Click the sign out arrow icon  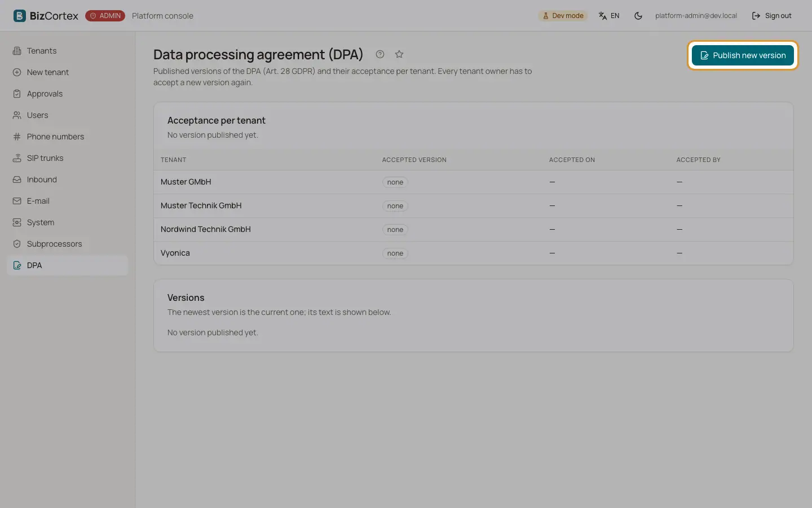pyautogui.click(x=756, y=16)
